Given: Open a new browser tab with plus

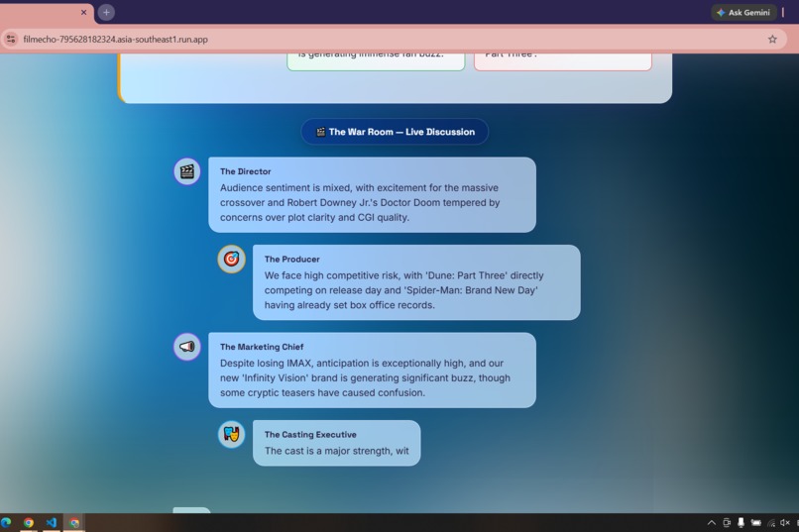Looking at the screenshot, I should (106, 12).
